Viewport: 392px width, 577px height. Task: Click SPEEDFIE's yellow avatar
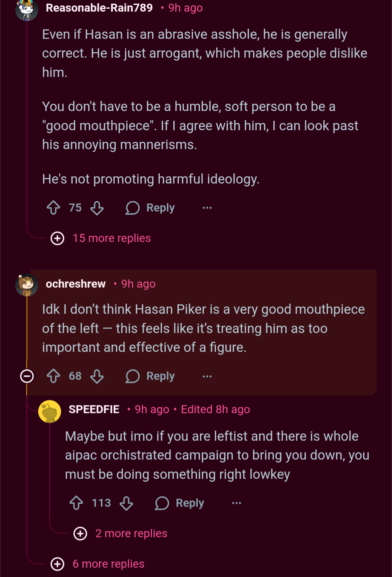(50, 412)
